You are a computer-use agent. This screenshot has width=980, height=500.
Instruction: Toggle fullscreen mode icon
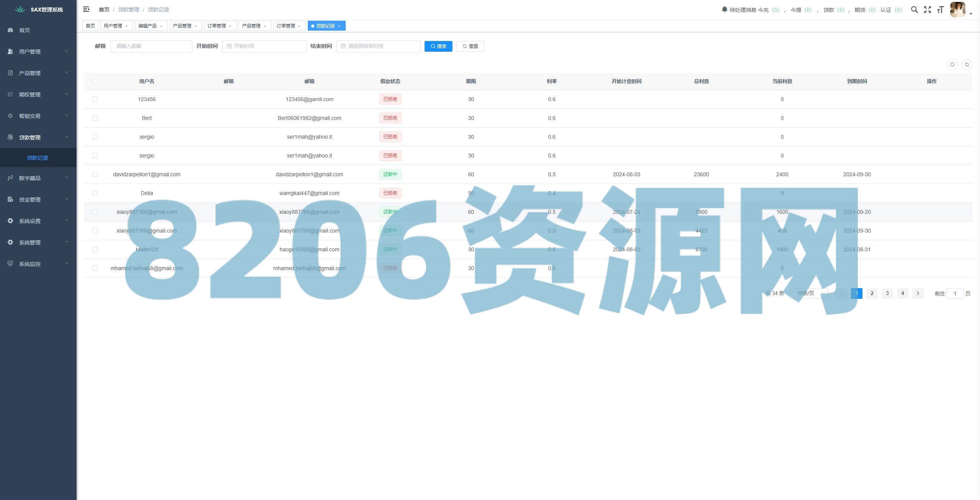(927, 10)
